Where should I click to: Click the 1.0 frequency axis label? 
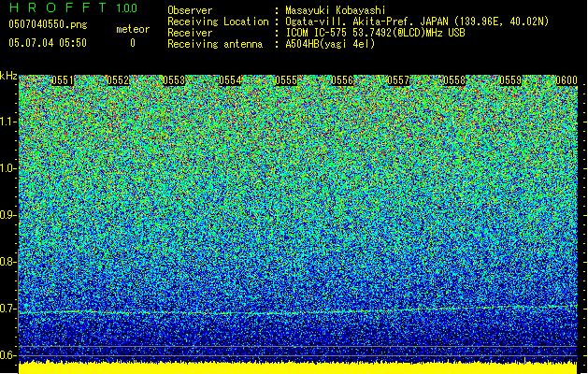8,168
